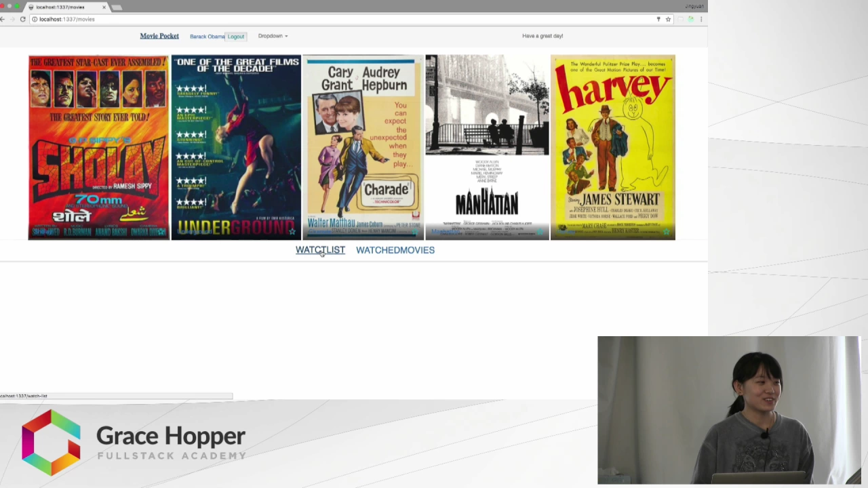This screenshot has height=488, width=868.
Task: Go back with browser back arrow
Action: [3, 19]
